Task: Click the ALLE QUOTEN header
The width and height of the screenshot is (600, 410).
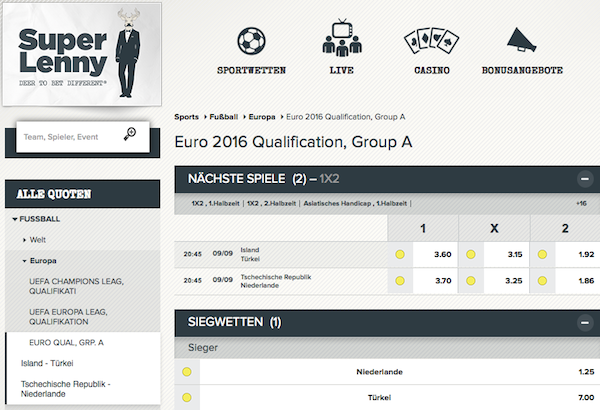Action: (83, 194)
